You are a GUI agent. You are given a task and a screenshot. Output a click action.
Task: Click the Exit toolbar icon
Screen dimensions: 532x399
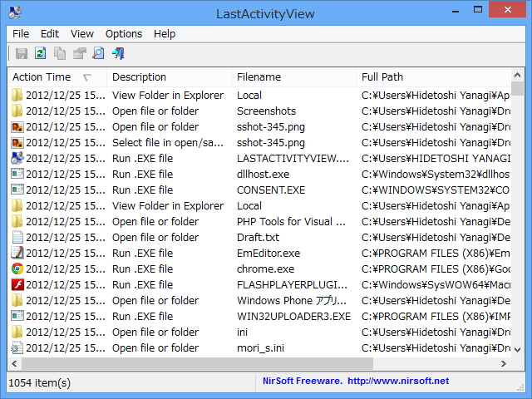pyautogui.click(x=118, y=53)
